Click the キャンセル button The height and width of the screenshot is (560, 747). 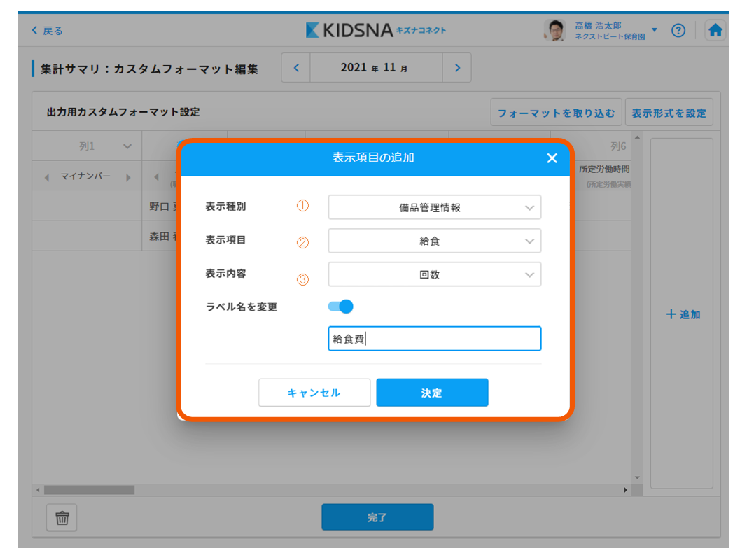click(314, 393)
